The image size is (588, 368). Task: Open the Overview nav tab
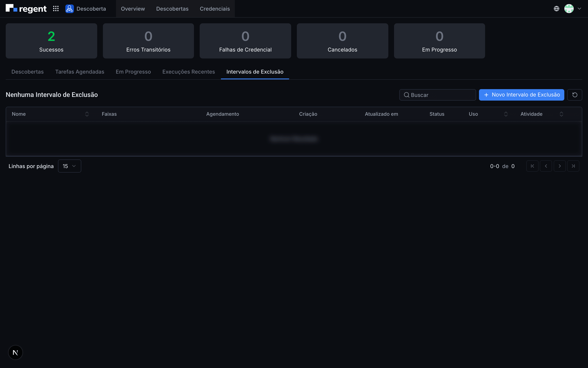point(133,9)
